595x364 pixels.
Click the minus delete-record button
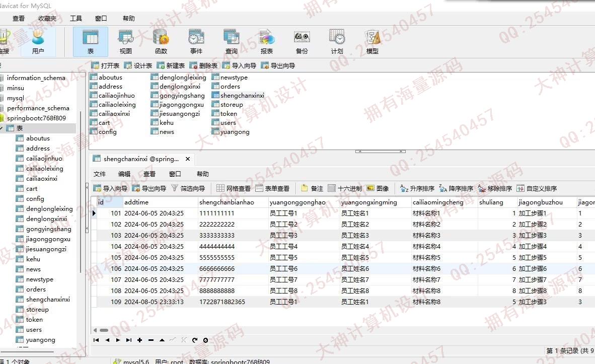point(151,340)
